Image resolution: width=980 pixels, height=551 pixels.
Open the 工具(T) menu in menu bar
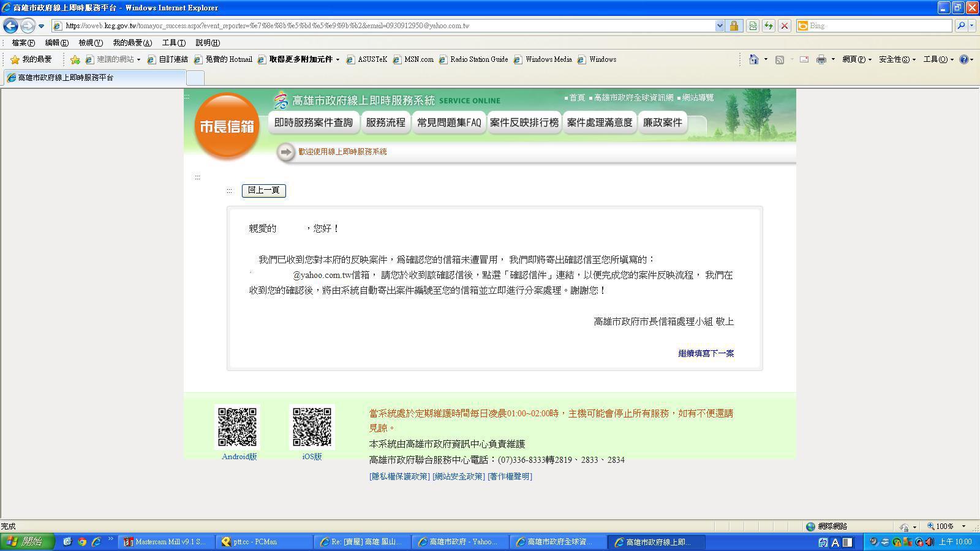point(173,43)
